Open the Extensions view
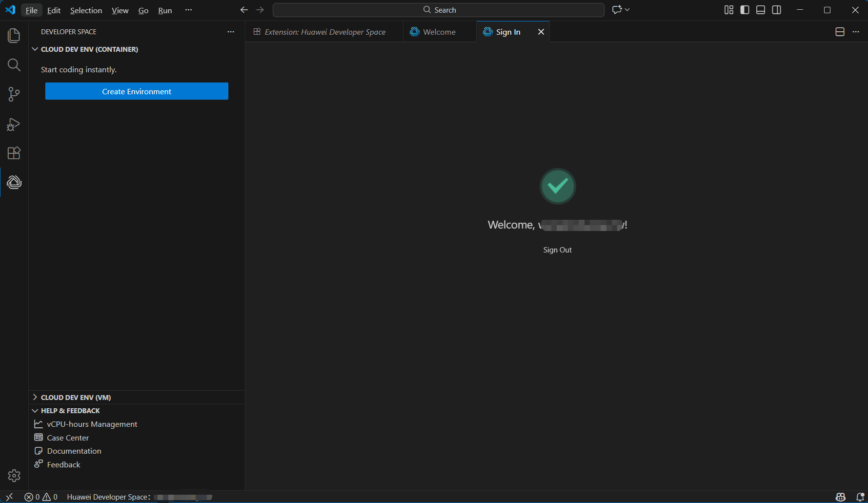 click(14, 153)
